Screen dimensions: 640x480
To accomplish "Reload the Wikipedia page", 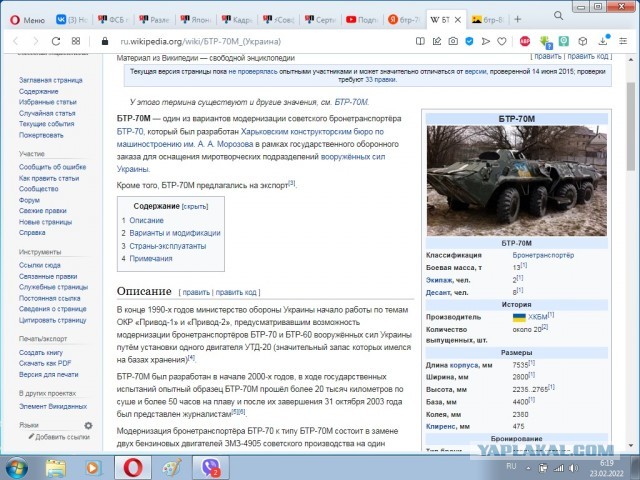I will click(56, 41).
